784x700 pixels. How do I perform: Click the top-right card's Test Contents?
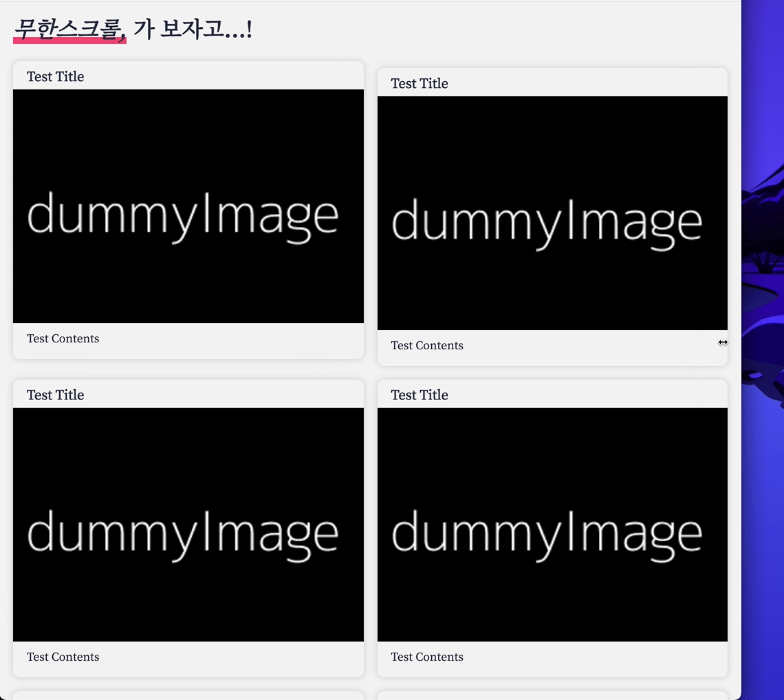click(x=427, y=345)
